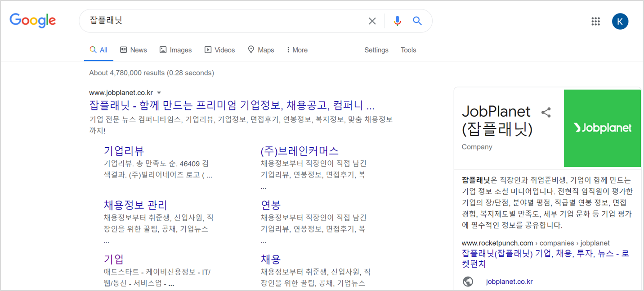Open Google apps grid icon
The image size is (644, 291).
(x=596, y=21)
